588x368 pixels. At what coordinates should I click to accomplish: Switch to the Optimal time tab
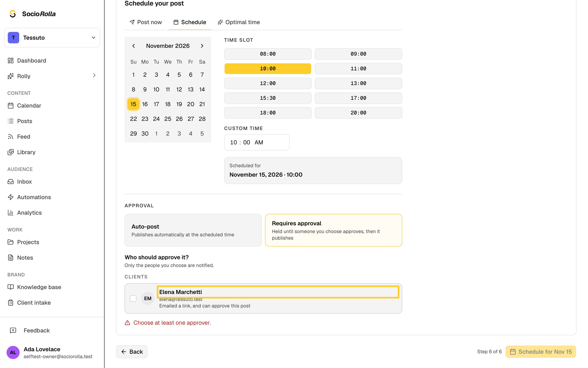[239, 22]
